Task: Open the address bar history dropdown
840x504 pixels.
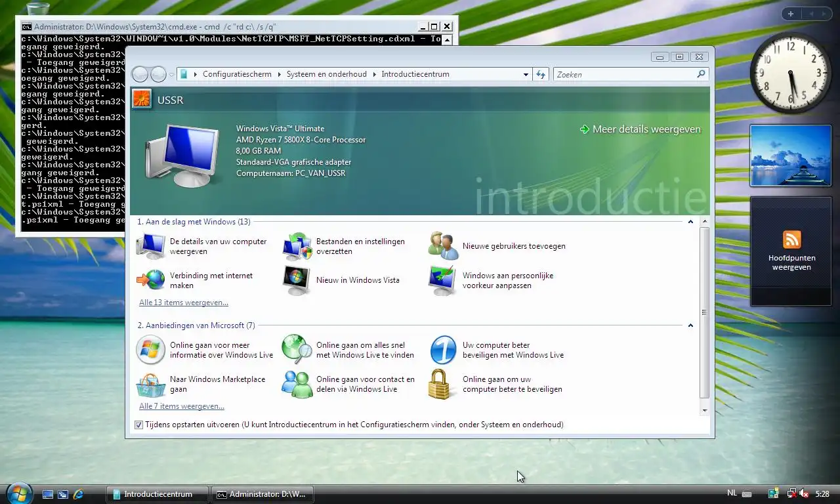Action: click(526, 75)
